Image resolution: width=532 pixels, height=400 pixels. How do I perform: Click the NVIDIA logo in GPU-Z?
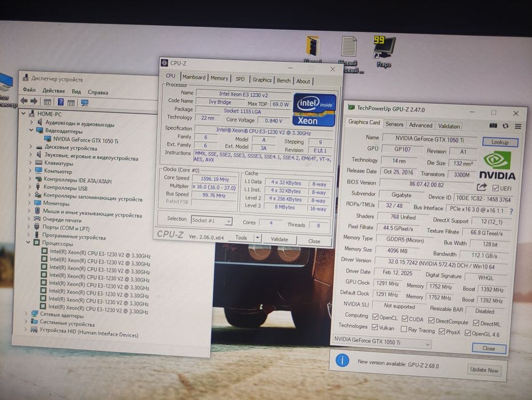497,165
